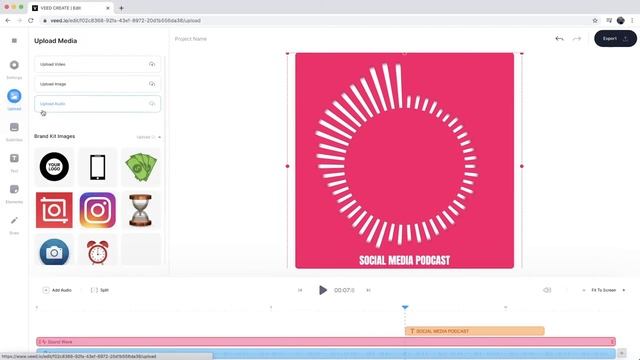Image resolution: width=640 pixels, height=360 pixels.
Task: Collapse the Brand Kit Images section arrow
Action: (x=160, y=137)
